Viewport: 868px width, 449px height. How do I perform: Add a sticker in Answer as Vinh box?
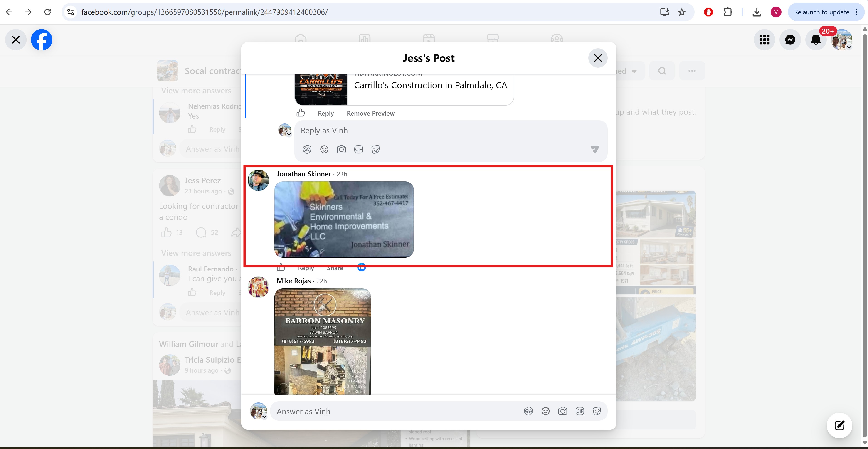pyautogui.click(x=597, y=411)
